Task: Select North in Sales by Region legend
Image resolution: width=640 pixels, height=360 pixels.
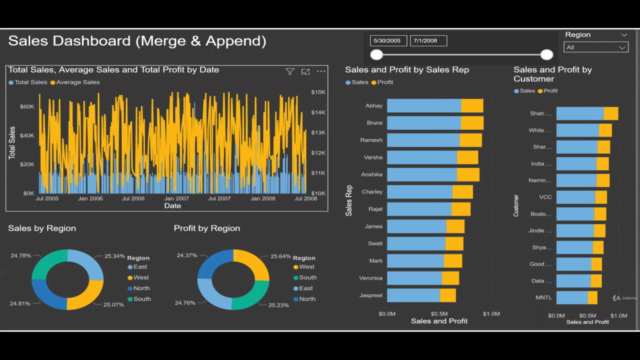Action: tap(139, 288)
